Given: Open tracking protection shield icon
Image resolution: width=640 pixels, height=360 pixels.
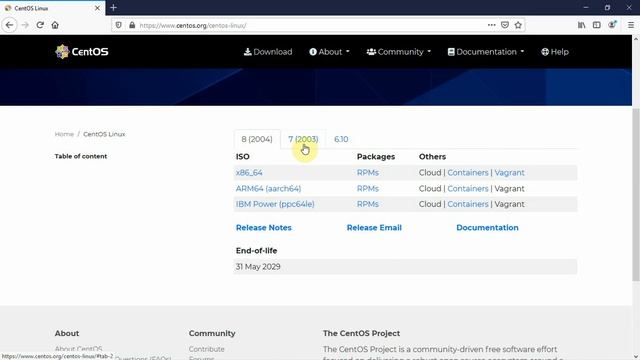Looking at the screenshot, I should [118, 25].
